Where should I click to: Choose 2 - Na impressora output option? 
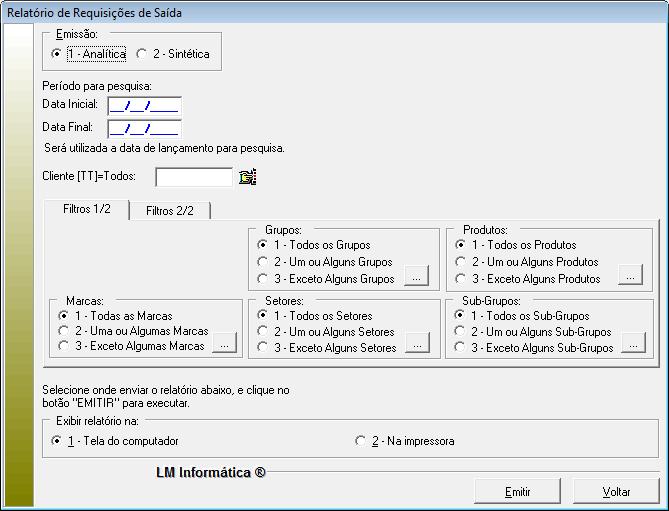[x=362, y=441]
